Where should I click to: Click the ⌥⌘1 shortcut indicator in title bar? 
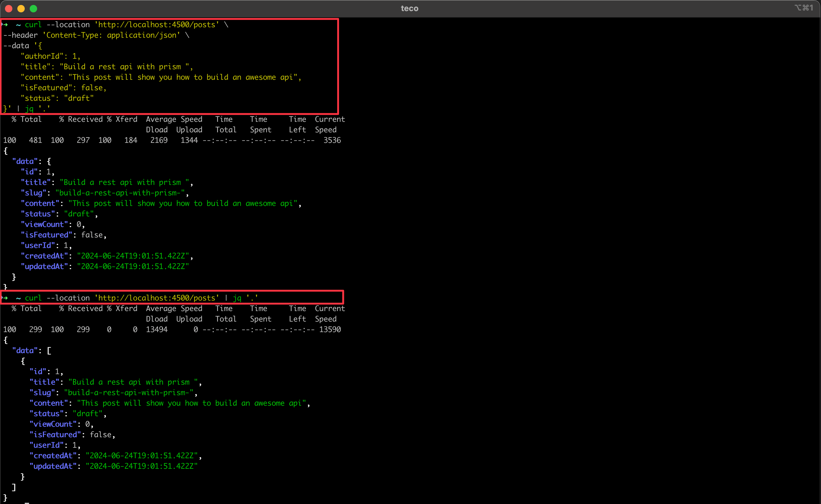(804, 8)
